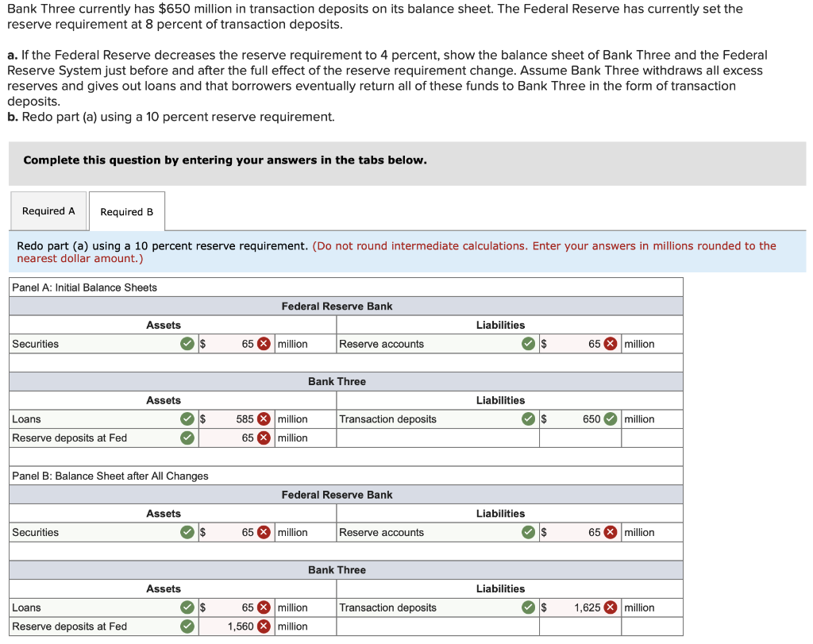Viewport: 813px width, 644px height.
Task: Edit Panel A Securities amount field showing 65
Action: (x=237, y=344)
